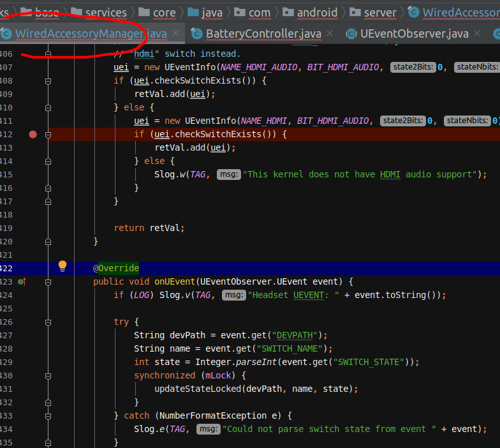Collapse the comment block at line 406
Image resolution: width=500 pixels, height=448 pixels.
pyautogui.click(x=48, y=54)
